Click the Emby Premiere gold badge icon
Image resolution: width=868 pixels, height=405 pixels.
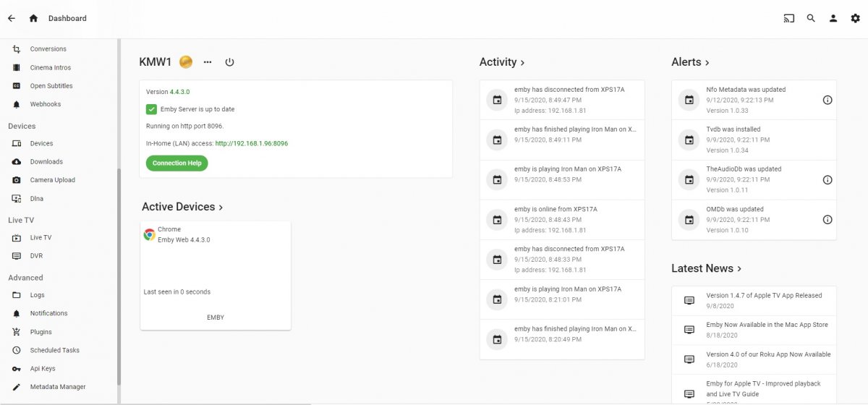tap(186, 62)
